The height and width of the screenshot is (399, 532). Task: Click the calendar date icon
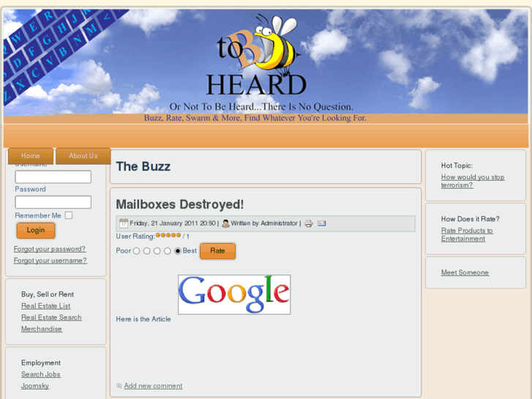click(x=124, y=223)
